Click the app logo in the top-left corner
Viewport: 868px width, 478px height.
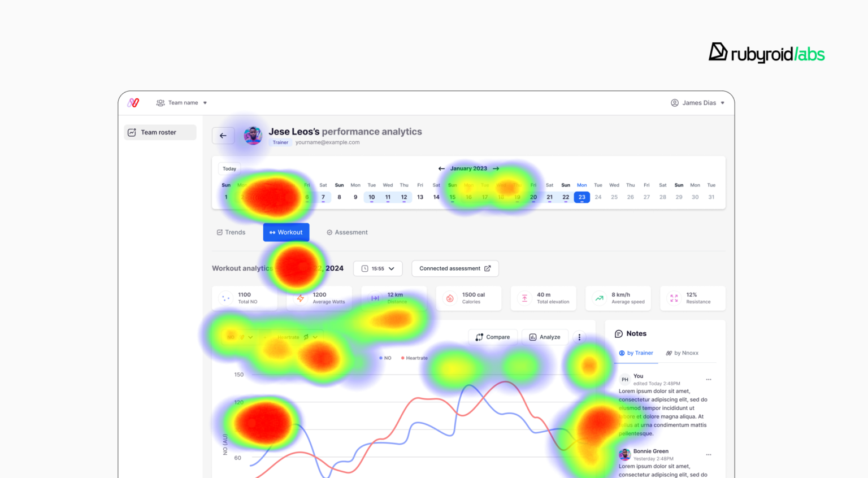coord(133,102)
